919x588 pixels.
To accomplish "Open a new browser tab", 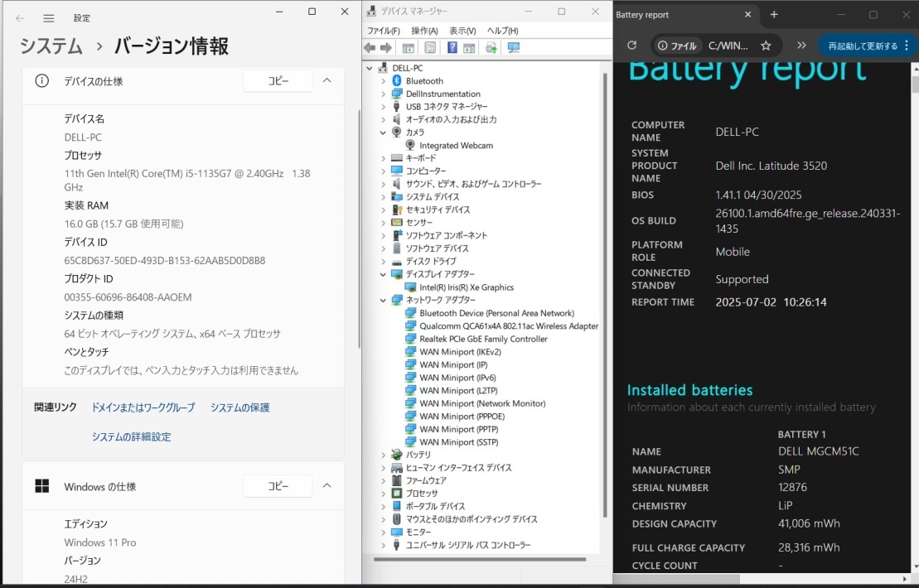I will tap(774, 15).
